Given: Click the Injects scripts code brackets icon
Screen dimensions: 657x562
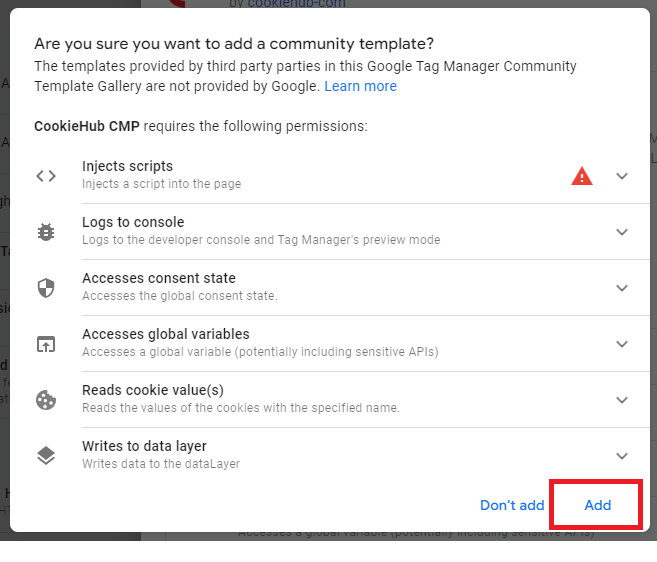Looking at the screenshot, I should point(46,176).
